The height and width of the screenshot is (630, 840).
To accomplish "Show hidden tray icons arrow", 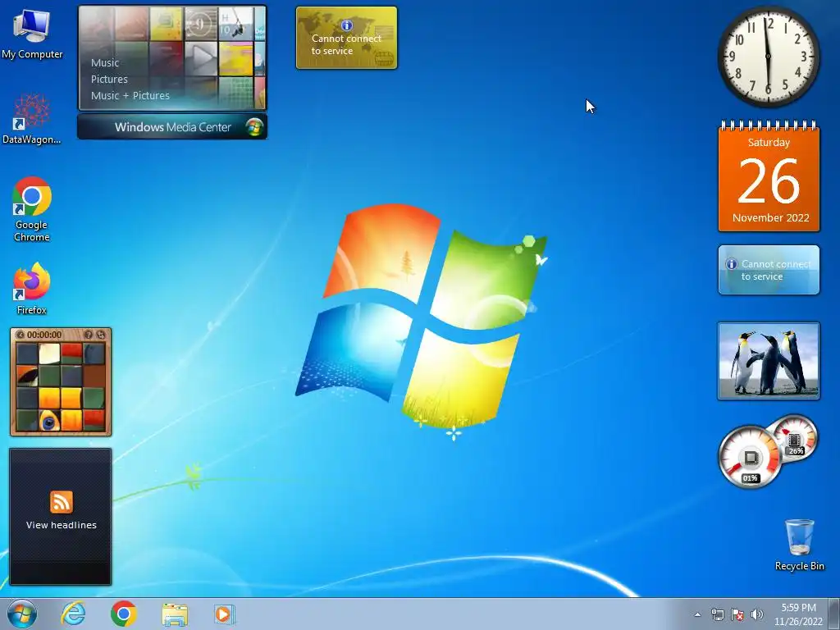I will [x=697, y=614].
